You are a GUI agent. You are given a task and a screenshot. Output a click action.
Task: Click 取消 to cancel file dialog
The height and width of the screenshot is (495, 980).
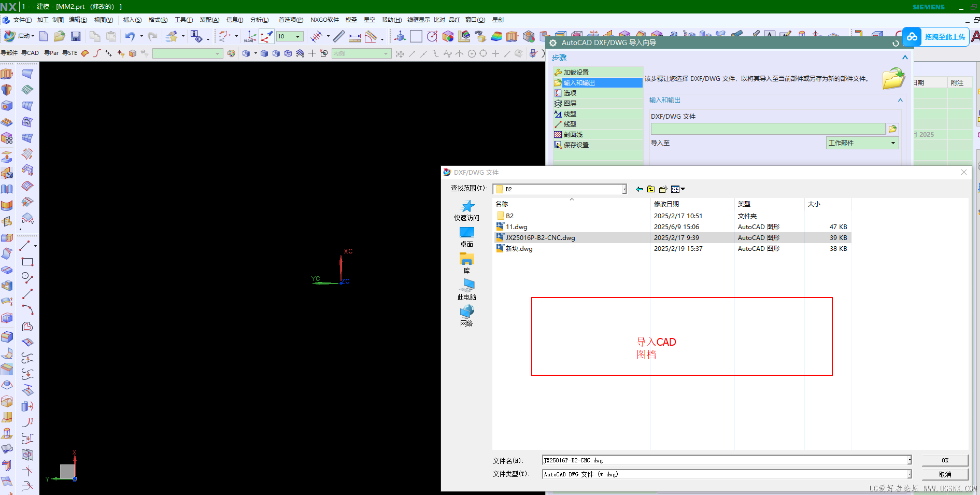pyautogui.click(x=945, y=474)
